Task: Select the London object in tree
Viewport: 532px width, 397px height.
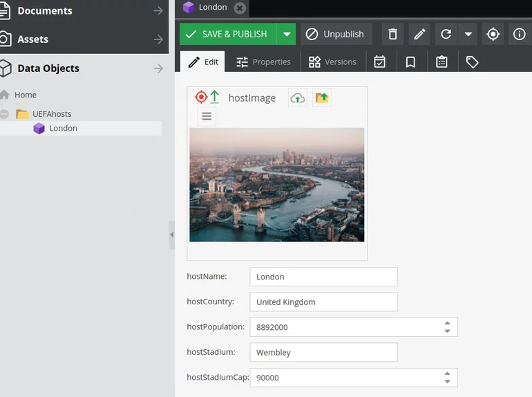Action: [63, 129]
